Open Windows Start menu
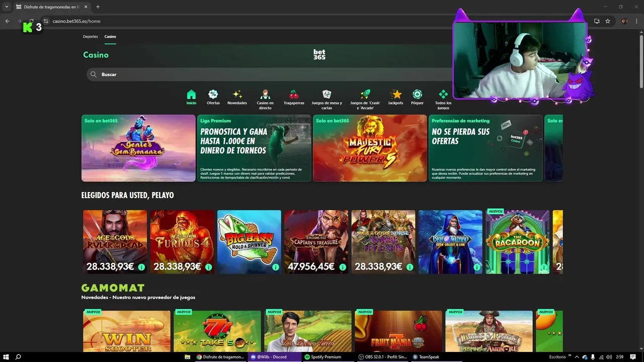The width and height of the screenshot is (644, 362). click(5, 357)
